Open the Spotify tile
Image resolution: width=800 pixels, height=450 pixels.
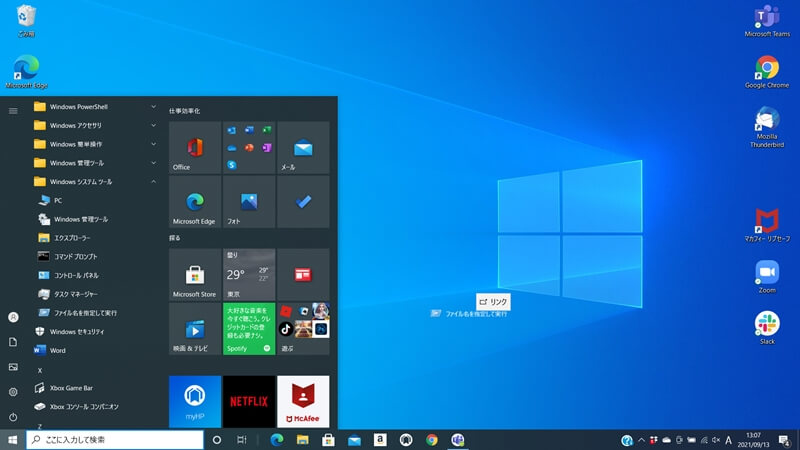click(x=249, y=329)
